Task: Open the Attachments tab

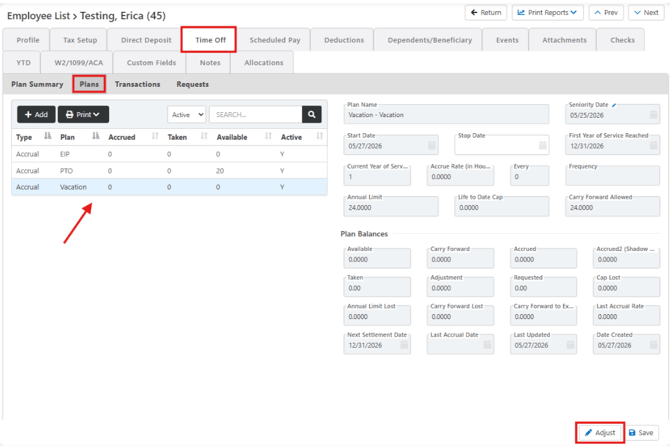Action: [563, 40]
